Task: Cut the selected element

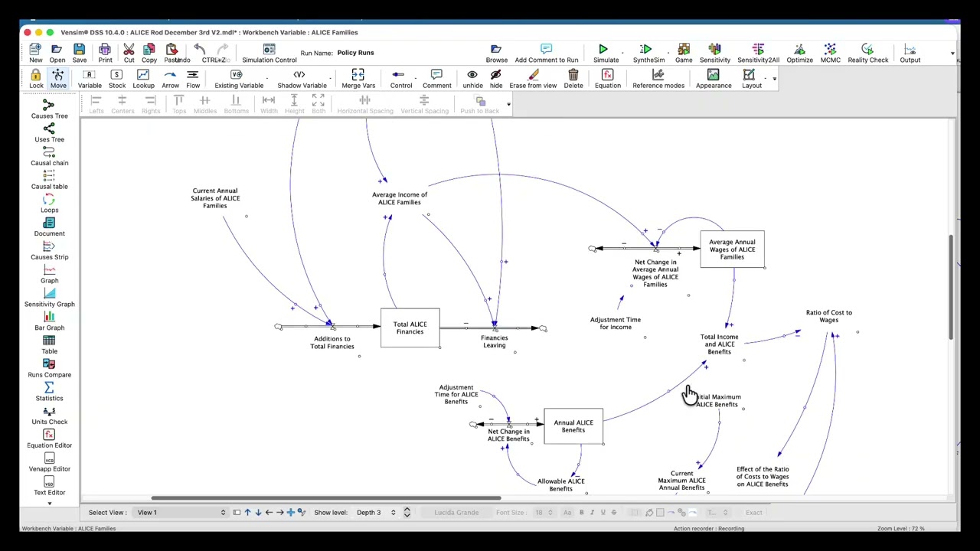Action: point(129,53)
